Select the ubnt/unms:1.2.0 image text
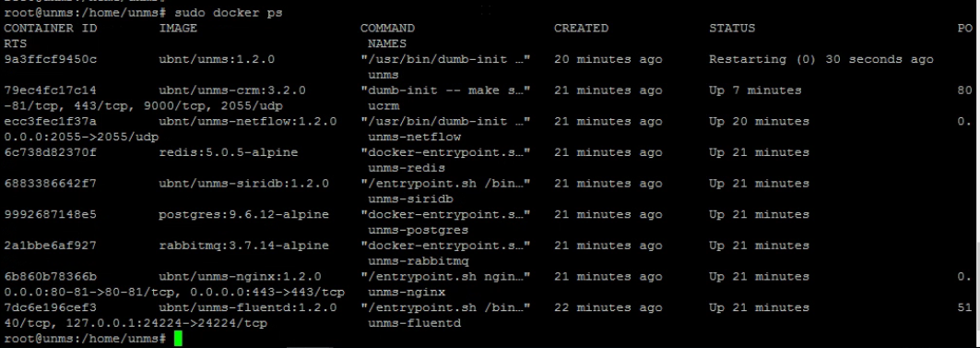 [217, 59]
